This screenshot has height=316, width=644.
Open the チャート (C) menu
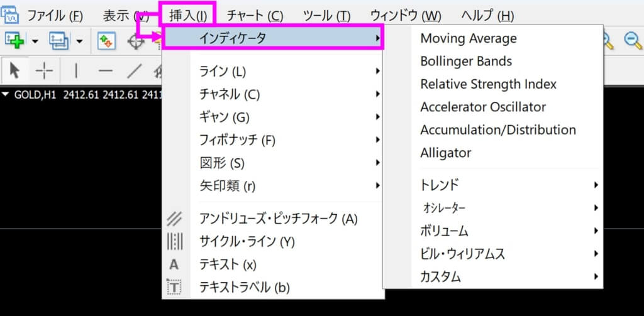(255, 16)
